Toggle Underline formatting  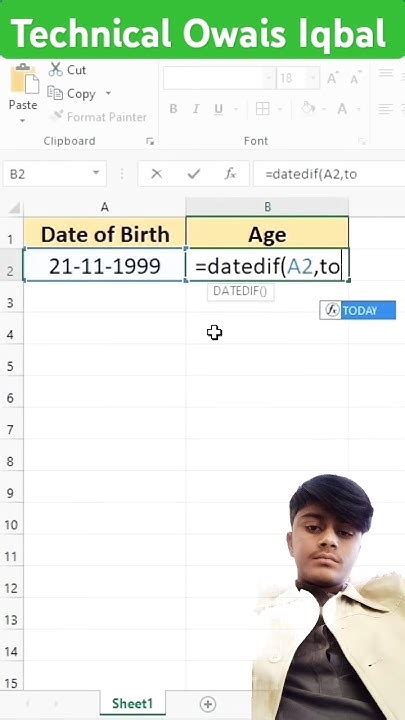point(219,109)
